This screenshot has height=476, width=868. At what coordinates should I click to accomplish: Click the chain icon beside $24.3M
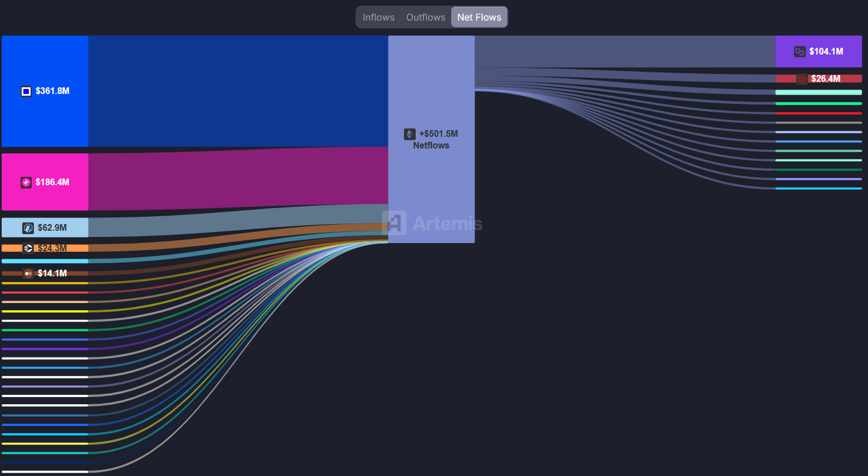(x=28, y=248)
